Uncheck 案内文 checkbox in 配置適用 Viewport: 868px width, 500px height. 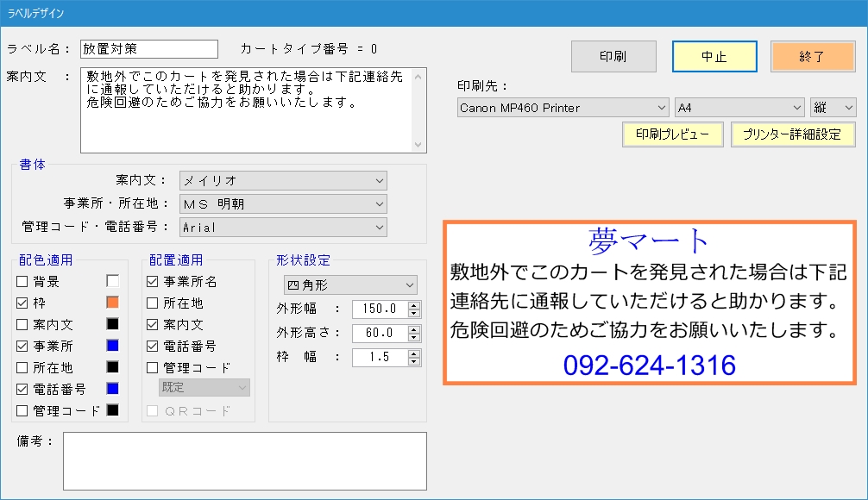[152, 325]
